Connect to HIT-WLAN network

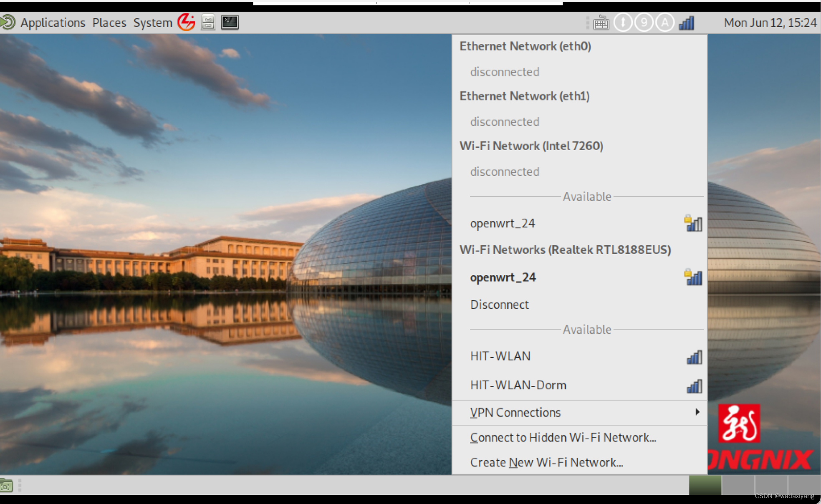[x=500, y=356]
